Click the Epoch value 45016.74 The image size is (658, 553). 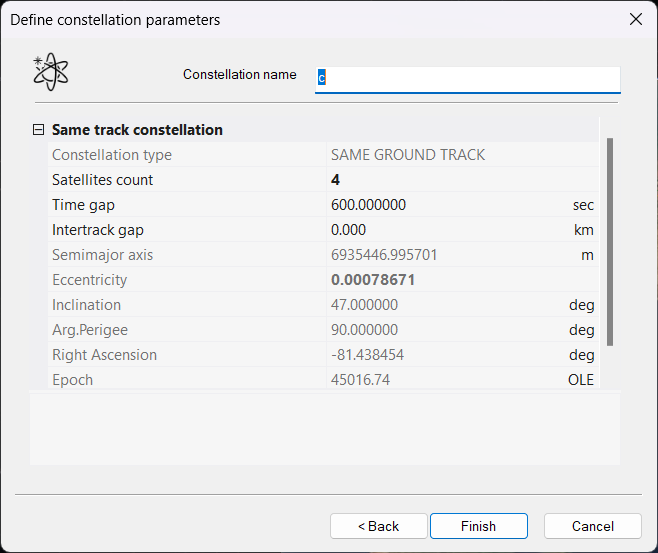tap(440, 380)
